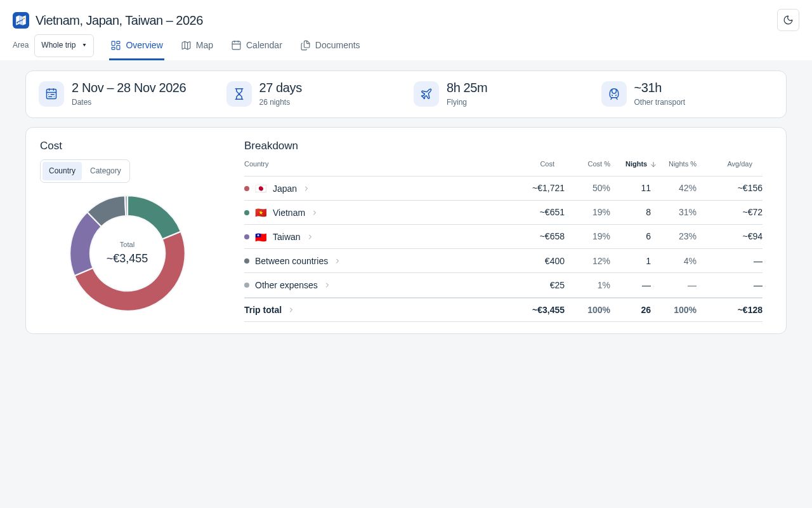Click the Japan flag icon
Image resolution: width=812 pixels, height=508 pixels.
pos(261,189)
